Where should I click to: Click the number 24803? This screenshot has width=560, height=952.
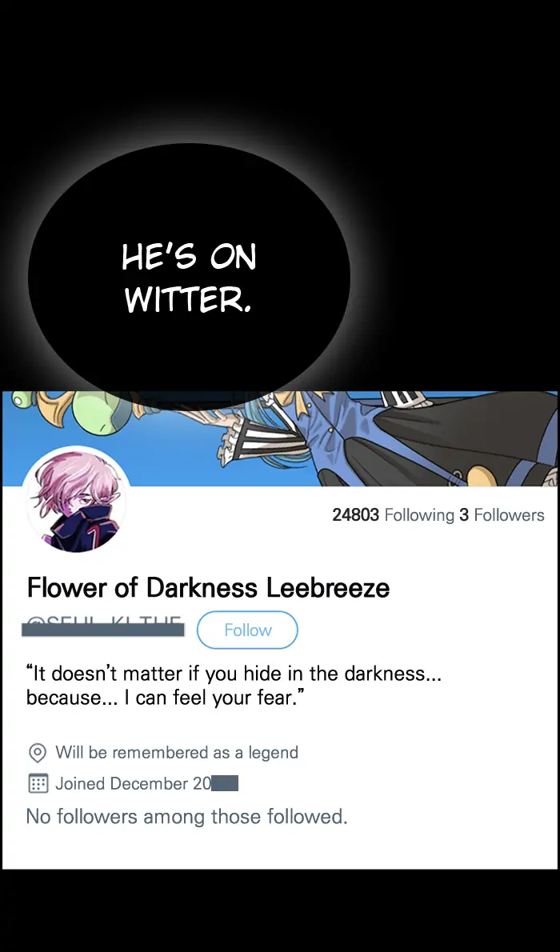pos(355,515)
